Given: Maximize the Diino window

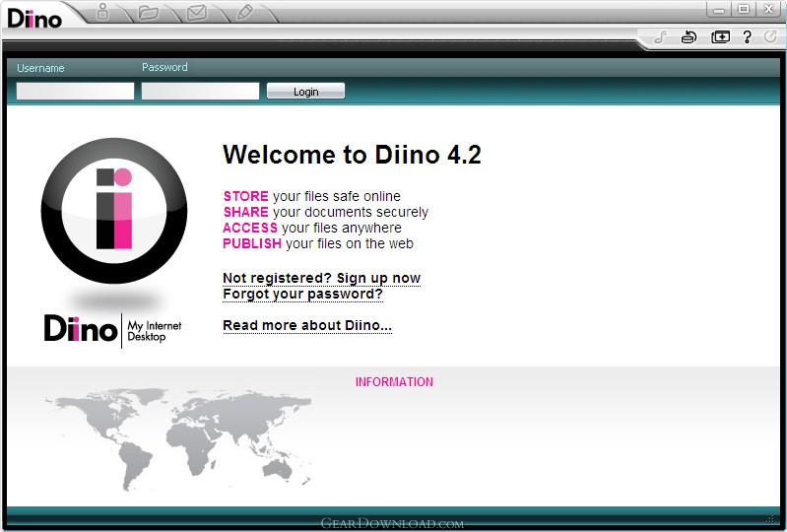Looking at the screenshot, I should pyautogui.click(x=744, y=9).
